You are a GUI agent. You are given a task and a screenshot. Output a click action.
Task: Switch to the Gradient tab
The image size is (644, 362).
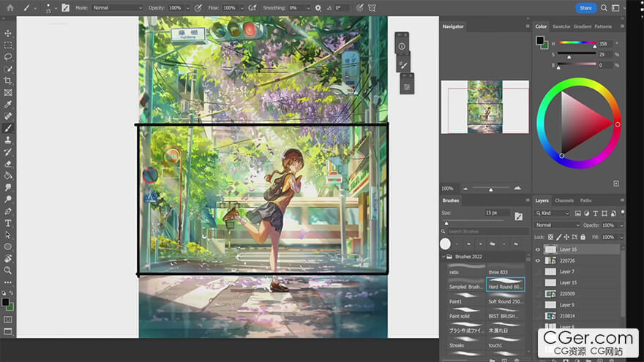583,26
